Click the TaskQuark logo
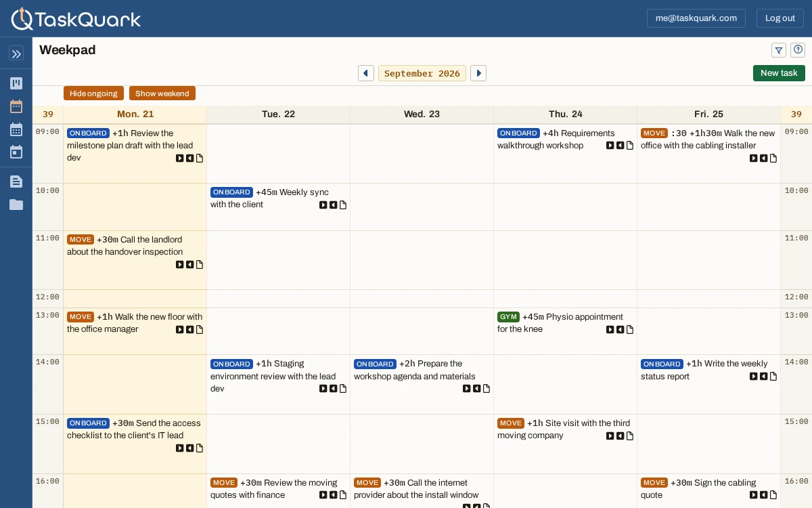Viewport: 812px width, 508px height. pyautogui.click(x=76, y=18)
